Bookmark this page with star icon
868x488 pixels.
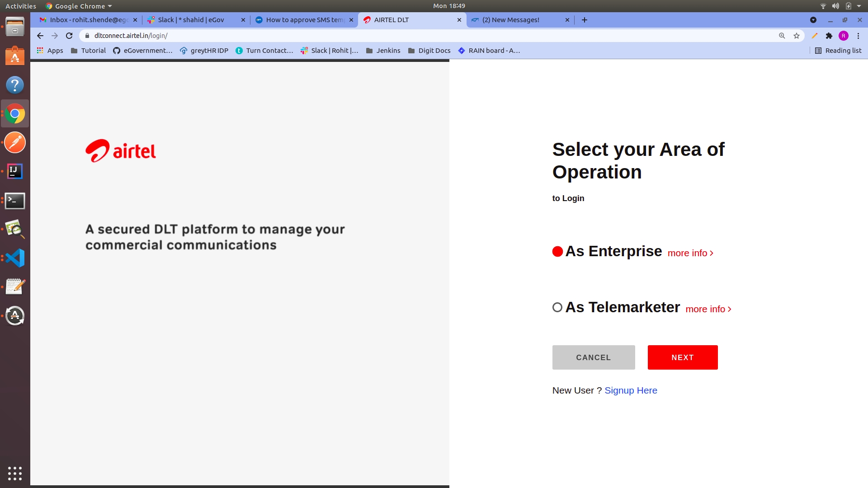(x=797, y=36)
